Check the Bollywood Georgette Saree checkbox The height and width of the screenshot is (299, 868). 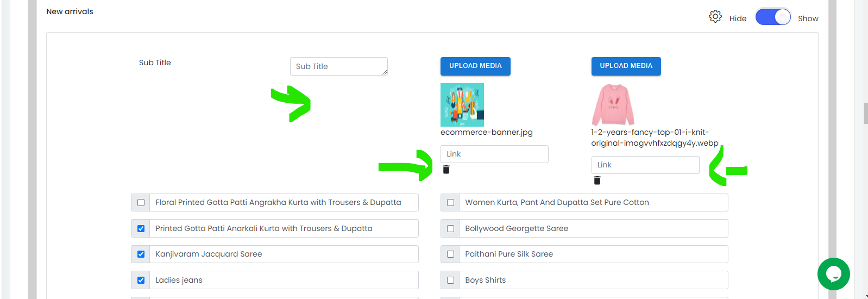coord(450,228)
